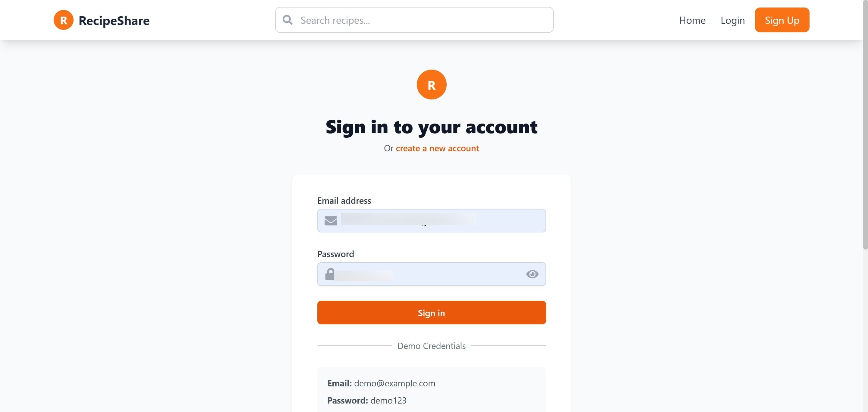Focus the Email address input field
This screenshot has height=412, width=868.
click(x=431, y=221)
